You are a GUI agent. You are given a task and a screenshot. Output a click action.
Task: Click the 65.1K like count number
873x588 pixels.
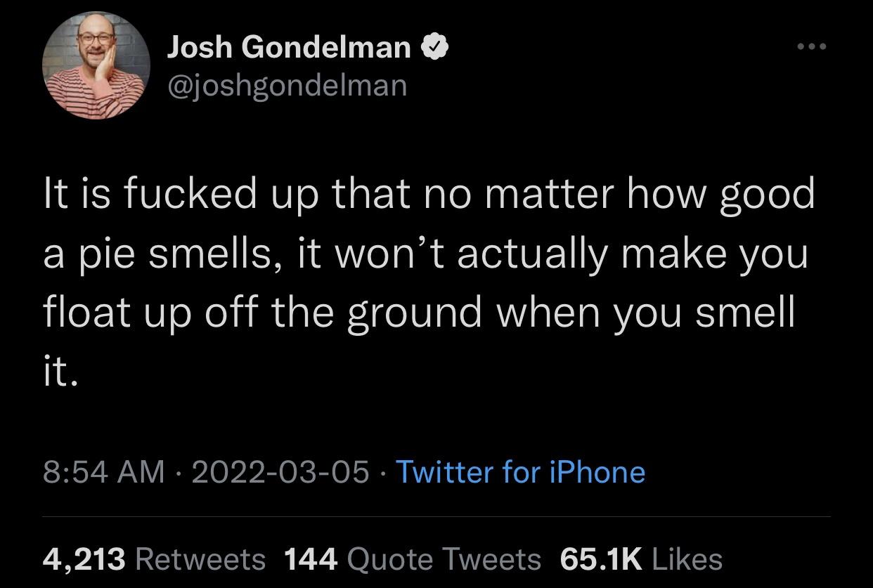click(601, 559)
